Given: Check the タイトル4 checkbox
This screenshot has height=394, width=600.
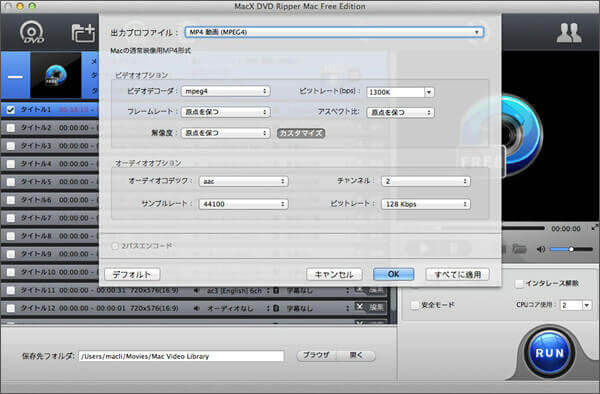Looking at the screenshot, I should [x=11, y=164].
